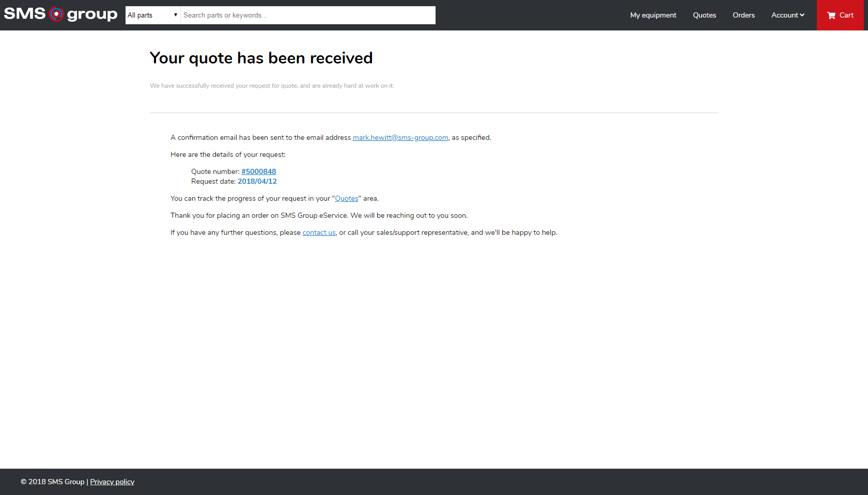Open the Account menu label
Viewport: 868px width, 495px height.
[784, 15]
